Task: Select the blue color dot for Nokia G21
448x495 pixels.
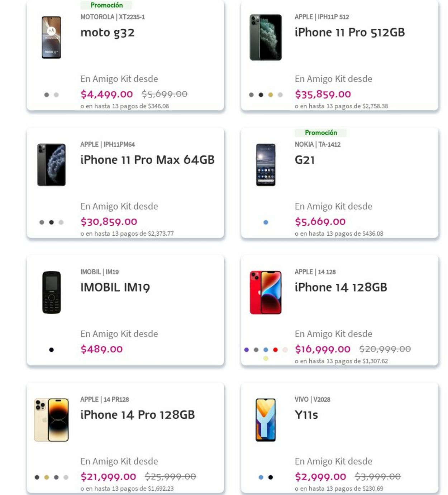Action: coord(266,222)
